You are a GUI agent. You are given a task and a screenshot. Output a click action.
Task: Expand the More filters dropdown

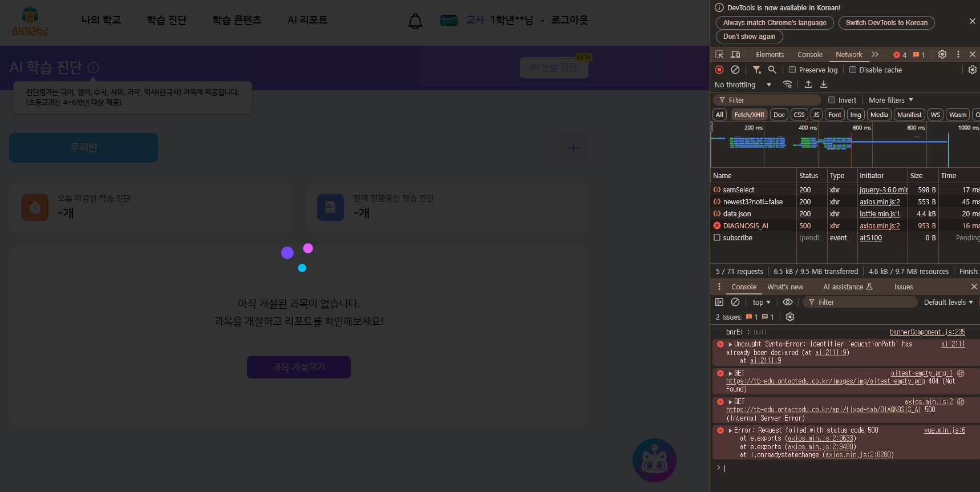890,100
